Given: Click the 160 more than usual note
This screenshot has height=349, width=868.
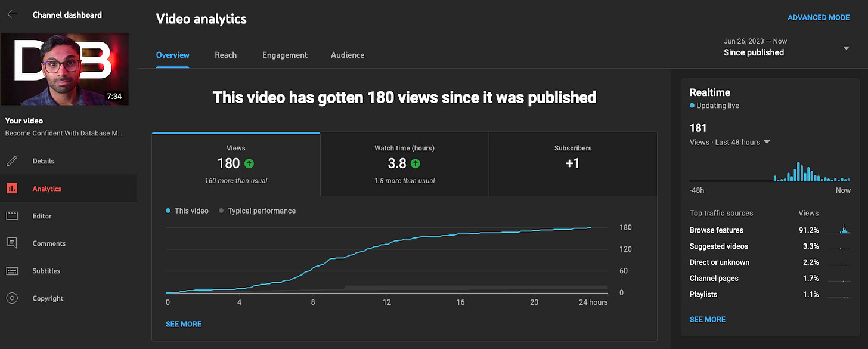Looking at the screenshot, I should click(x=236, y=180).
